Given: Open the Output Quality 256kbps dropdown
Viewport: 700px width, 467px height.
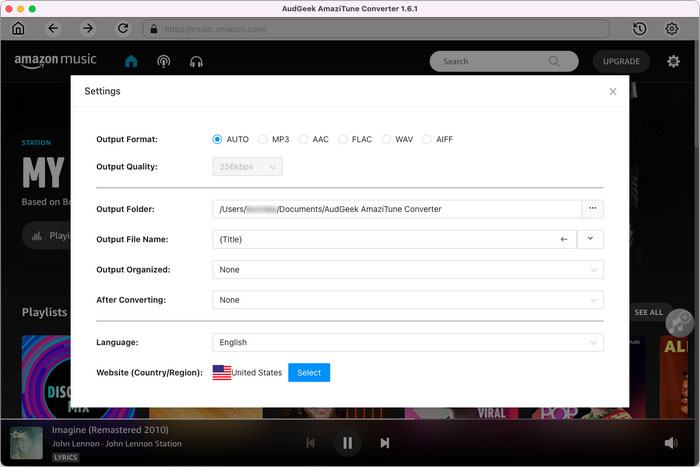Looking at the screenshot, I should pyautogui.click(x=247, y=167).
